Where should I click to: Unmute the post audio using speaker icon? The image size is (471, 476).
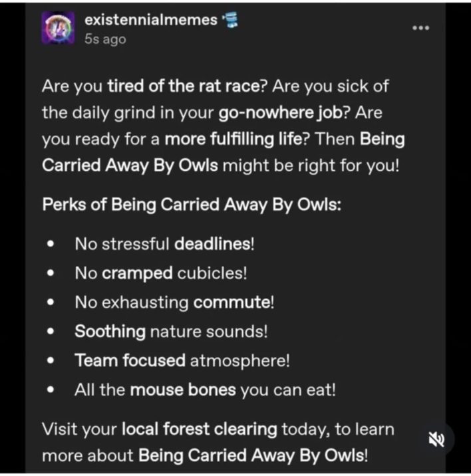(x=436, y=439)
